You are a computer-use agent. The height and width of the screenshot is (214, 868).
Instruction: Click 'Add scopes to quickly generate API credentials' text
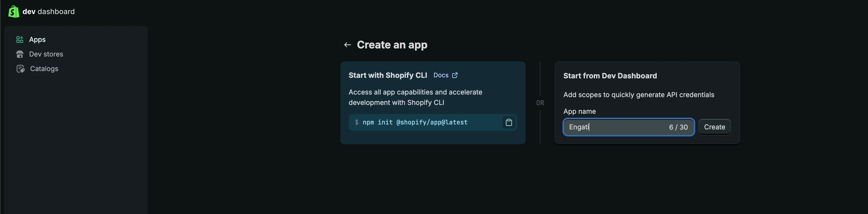coord(639,95)
